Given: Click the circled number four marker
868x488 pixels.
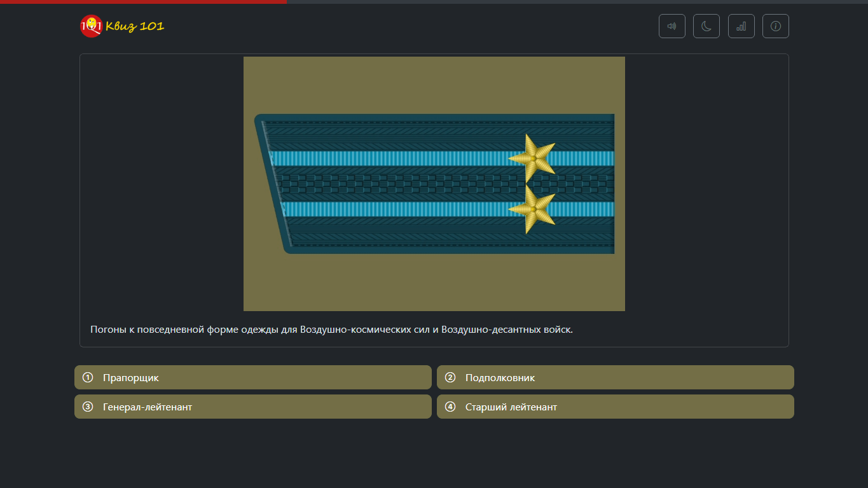Looking at the screenshot, I should click(451, 406).
